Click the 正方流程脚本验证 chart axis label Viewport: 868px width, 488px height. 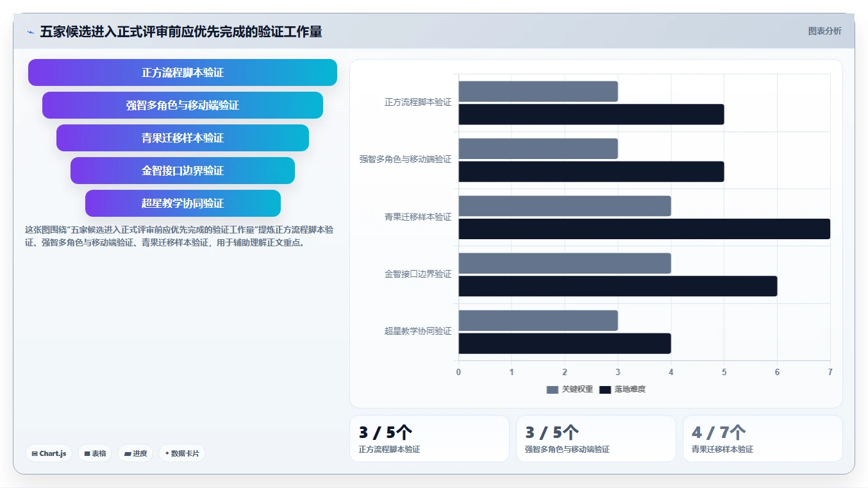[x=418, y=102]
